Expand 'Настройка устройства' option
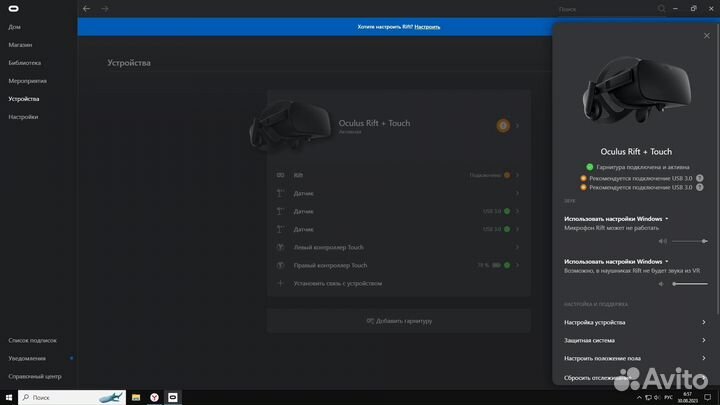Viewport: 720px width, 405px height. click(635, 322)
